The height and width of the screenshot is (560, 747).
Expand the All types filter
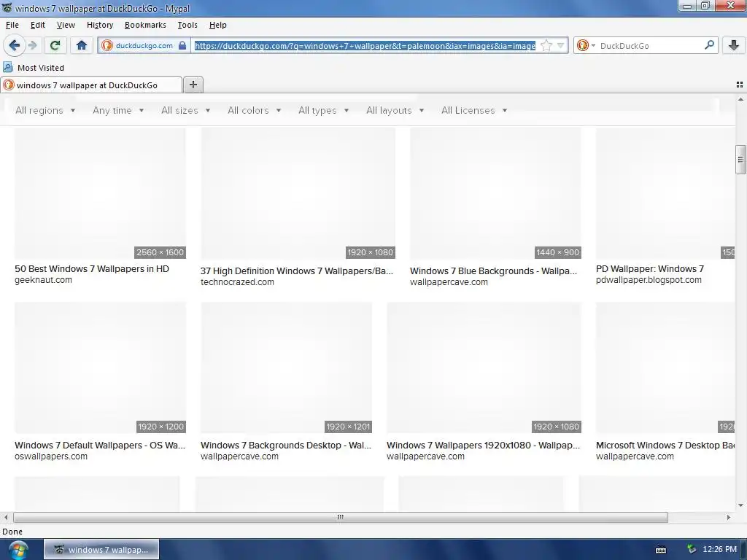323,111
